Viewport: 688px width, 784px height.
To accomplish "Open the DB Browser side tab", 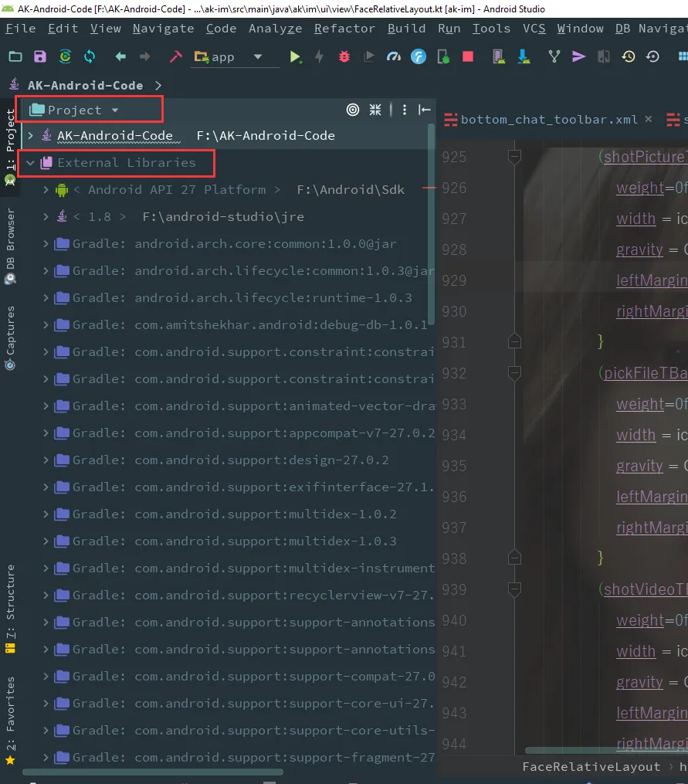I will tap(11, 246).
